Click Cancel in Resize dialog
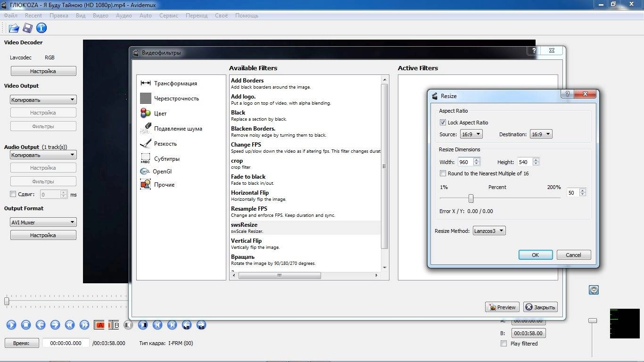This screenshot has height=362, width=644. pos(573,255)
